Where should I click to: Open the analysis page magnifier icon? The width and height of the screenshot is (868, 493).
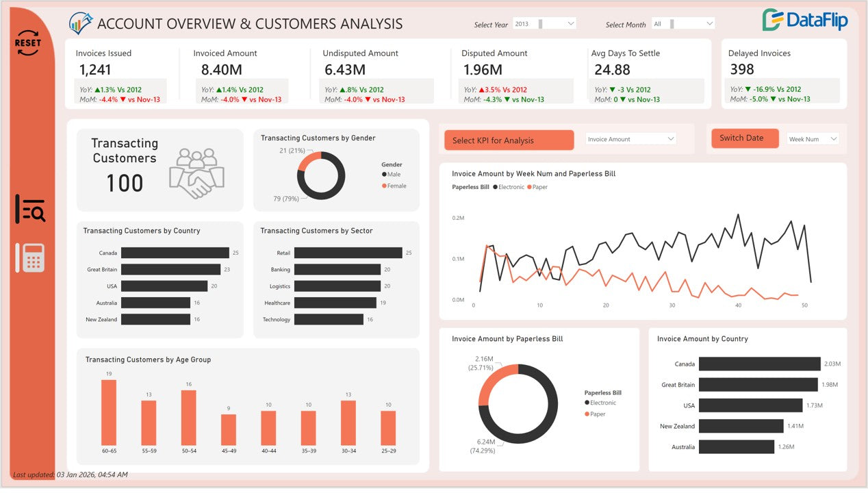pyautogui.click(x=30, y=210)
